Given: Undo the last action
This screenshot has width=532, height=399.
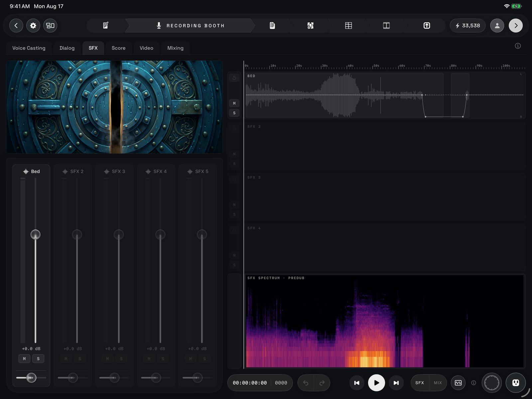Looking at the screenshot, I should coord(306,383).
